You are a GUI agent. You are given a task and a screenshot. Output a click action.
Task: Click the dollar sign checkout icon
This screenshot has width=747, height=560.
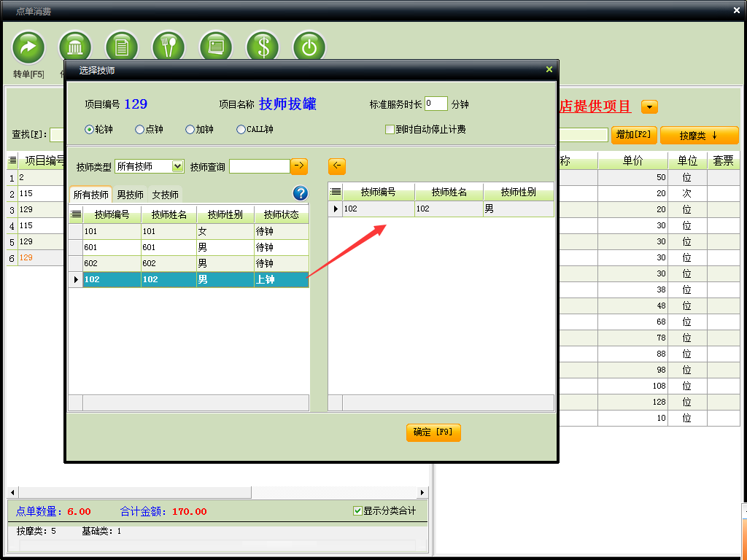(x=263, y=48)
